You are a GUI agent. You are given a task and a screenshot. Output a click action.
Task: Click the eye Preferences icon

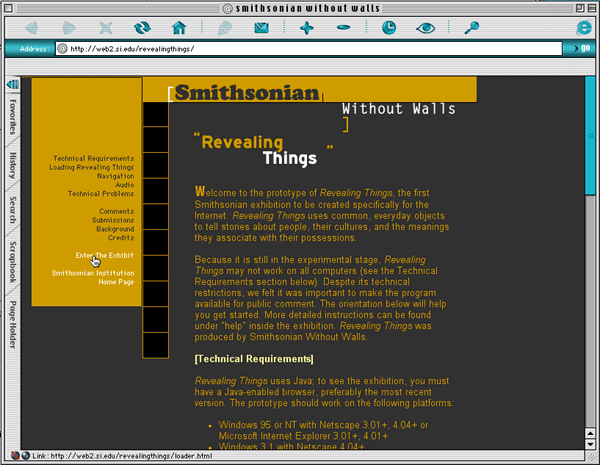pos(426,28)
